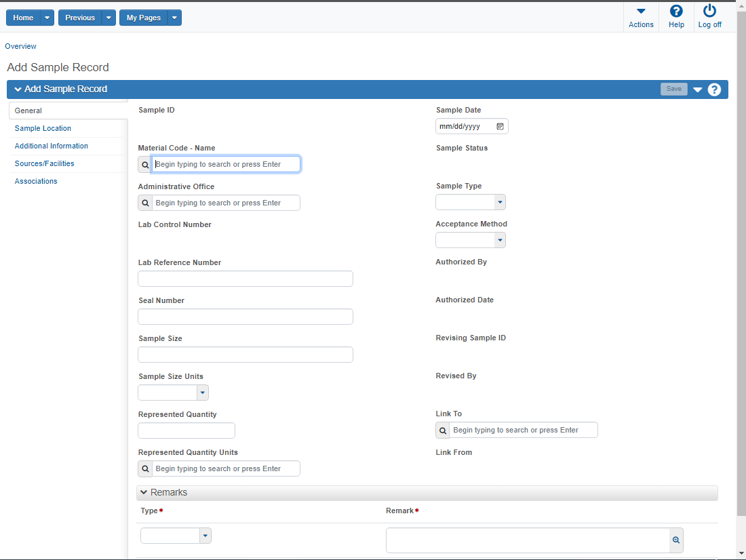Viewport: 746px width, 560px height.
Task: Click the Help question mark icon
Action: 676,11
